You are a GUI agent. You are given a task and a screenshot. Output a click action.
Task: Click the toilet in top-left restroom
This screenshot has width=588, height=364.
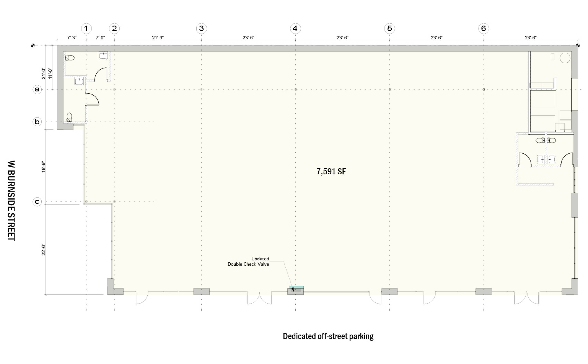[x=70, y=58]
